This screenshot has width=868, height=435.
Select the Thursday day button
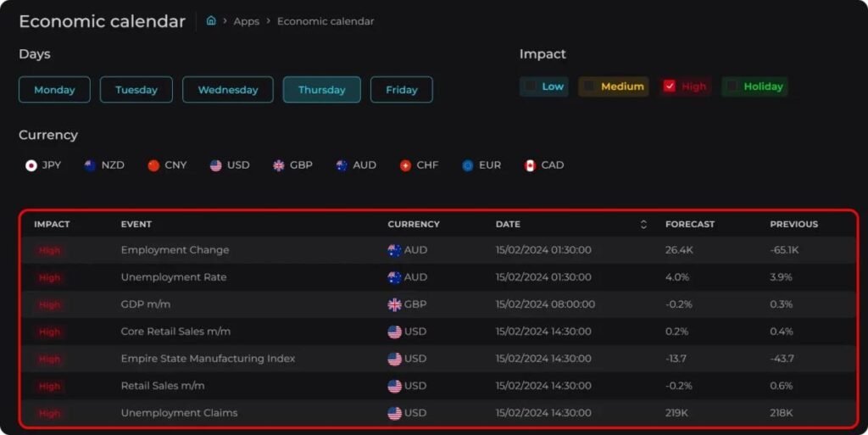(321, 90)
